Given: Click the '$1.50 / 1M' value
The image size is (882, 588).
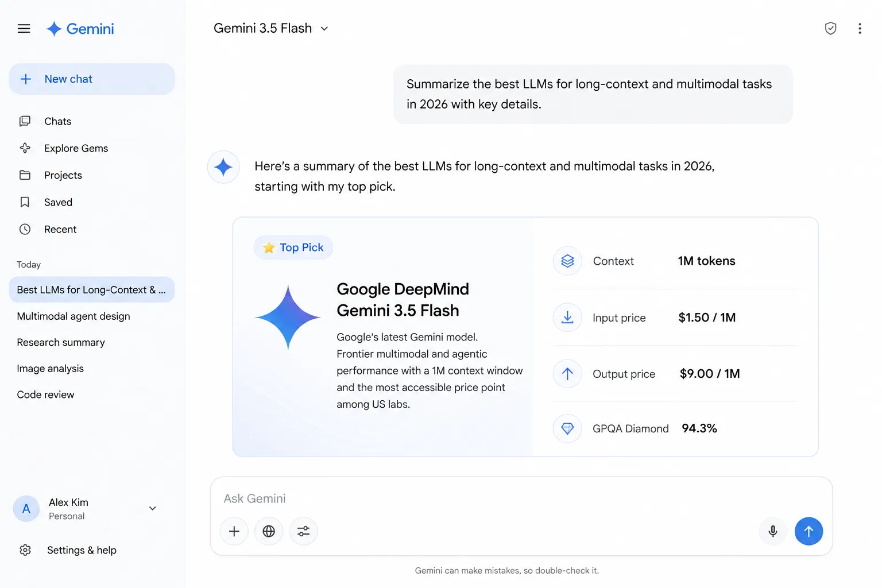Looking at the screenshot, I should tap(707, 318).
